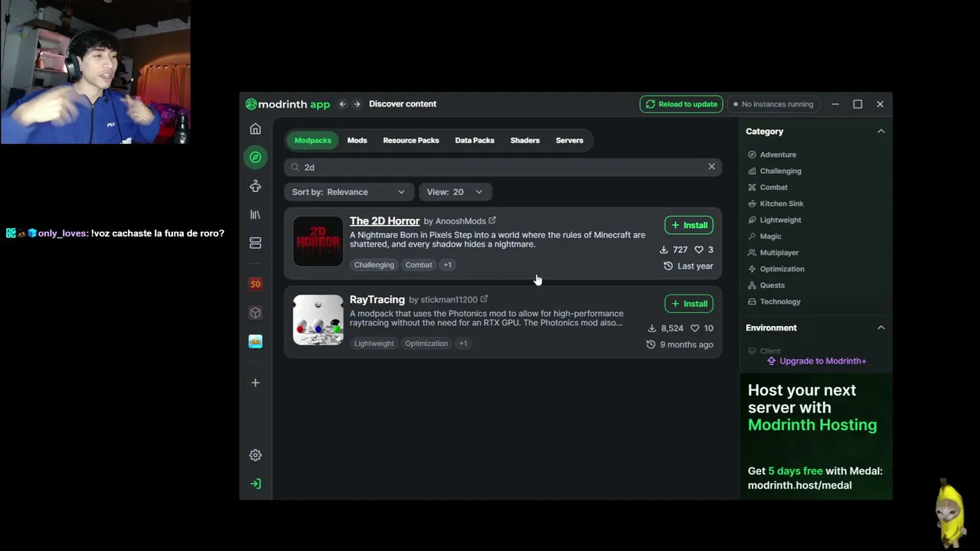Click the Reload to update button
Image resolution: width=980 pixels, height=551 pixels.
point(681,104)
